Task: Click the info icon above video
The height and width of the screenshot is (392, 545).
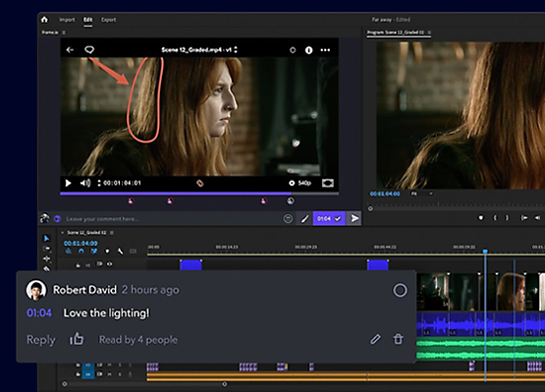Action: [x=308, y=50]
